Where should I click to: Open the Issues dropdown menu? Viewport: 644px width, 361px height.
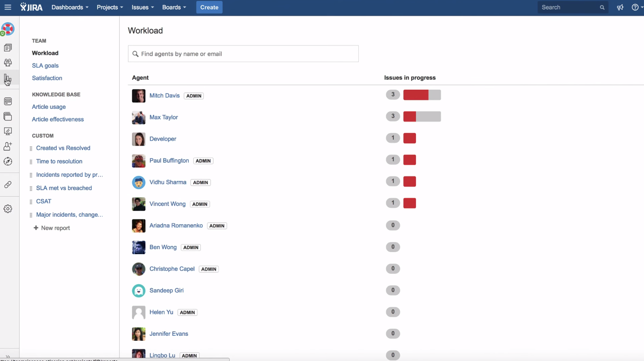pyautogui.click(x=143, y=8)
